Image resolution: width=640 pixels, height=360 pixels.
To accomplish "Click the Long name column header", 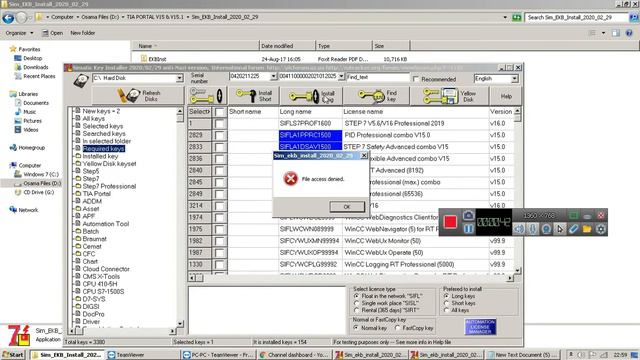I will tap(310, 111).
